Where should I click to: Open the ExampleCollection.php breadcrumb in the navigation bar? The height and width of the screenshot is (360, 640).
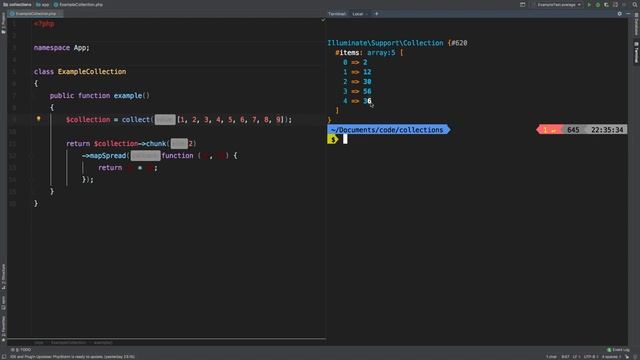pos(78,5)
